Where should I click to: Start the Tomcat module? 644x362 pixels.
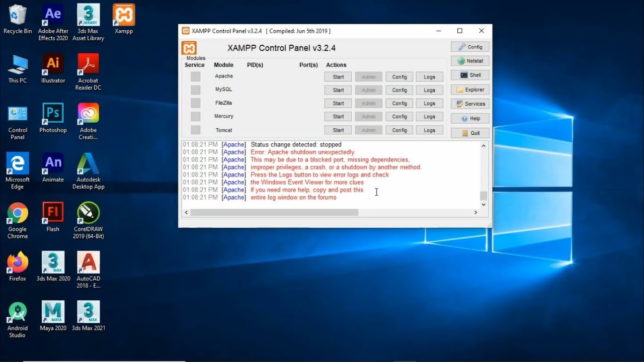(338, 130)
